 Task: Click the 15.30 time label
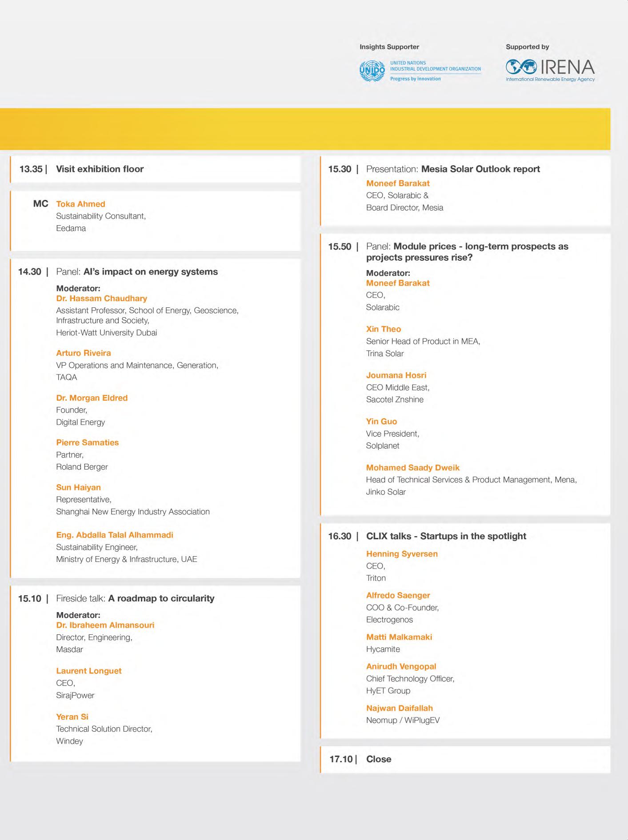coord(340,169)
